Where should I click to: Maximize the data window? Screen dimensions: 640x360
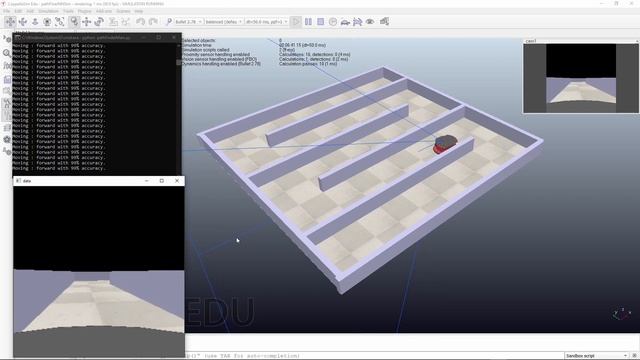coord(162,181)
